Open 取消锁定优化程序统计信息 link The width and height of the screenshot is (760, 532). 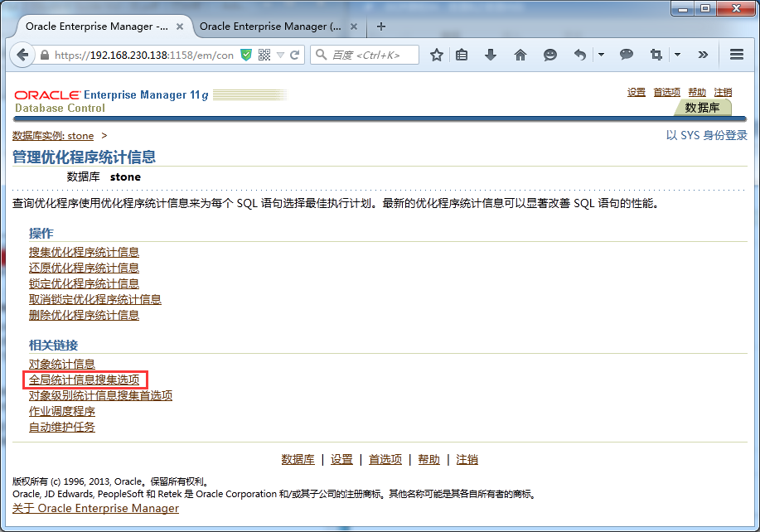pyautogui.click(x=95, y=299)
